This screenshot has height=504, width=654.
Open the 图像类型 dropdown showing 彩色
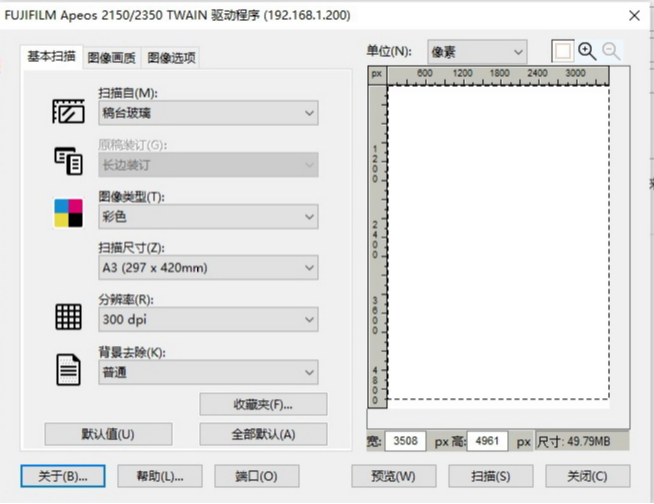[208, 217]
